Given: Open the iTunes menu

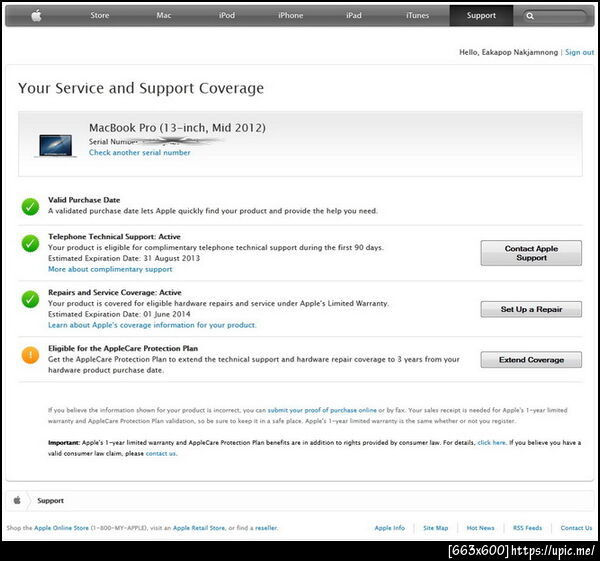Looking at the screenshot, I should coord(417,15).
